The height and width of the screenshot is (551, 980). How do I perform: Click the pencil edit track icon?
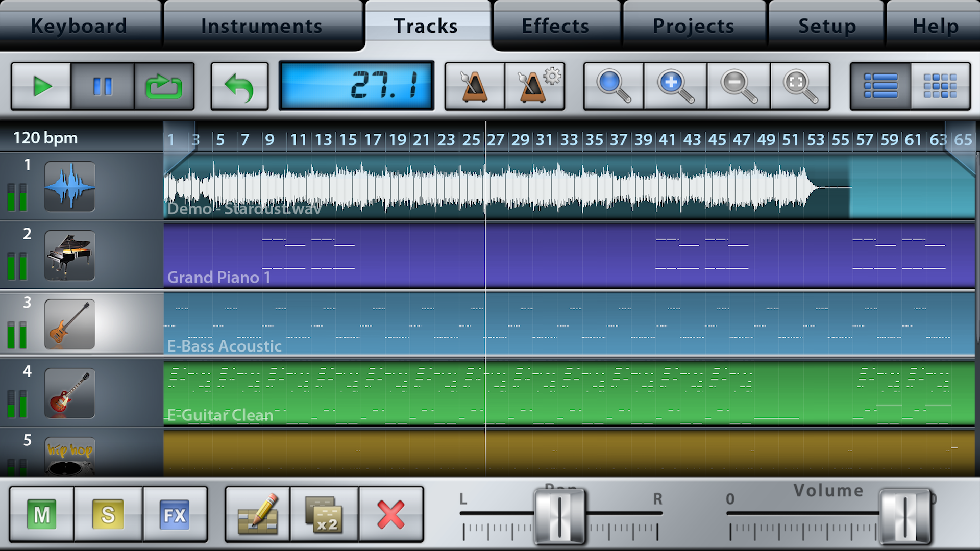tap(258, 514)
